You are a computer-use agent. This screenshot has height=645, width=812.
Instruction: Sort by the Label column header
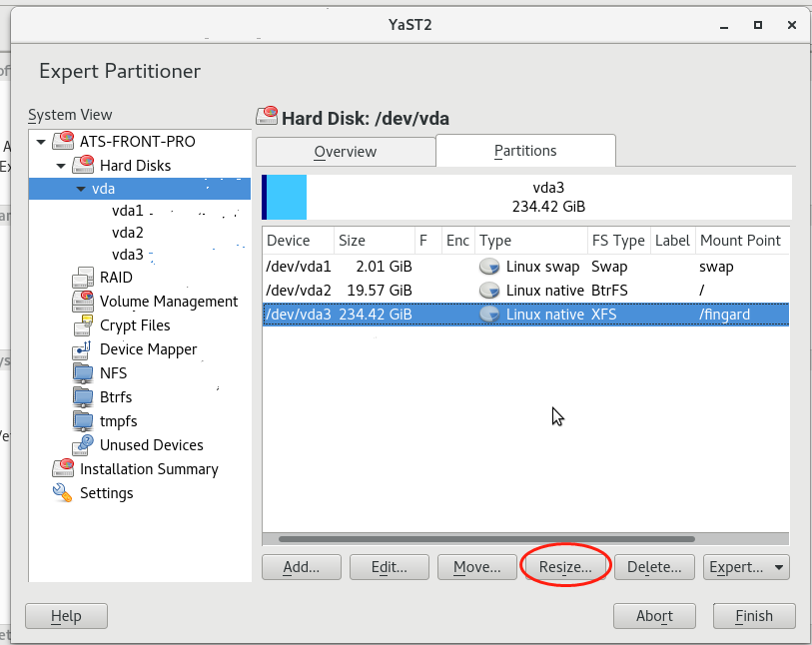click(673, 241)
